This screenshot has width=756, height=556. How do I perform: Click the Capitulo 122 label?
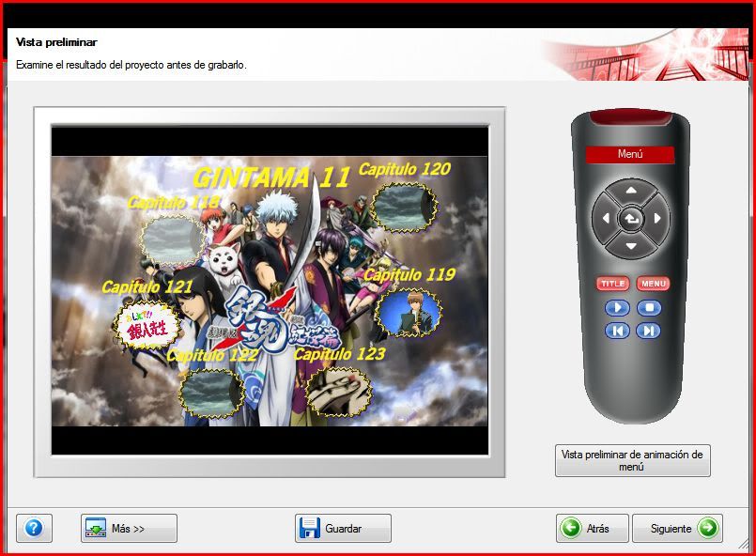pos(212,355)
